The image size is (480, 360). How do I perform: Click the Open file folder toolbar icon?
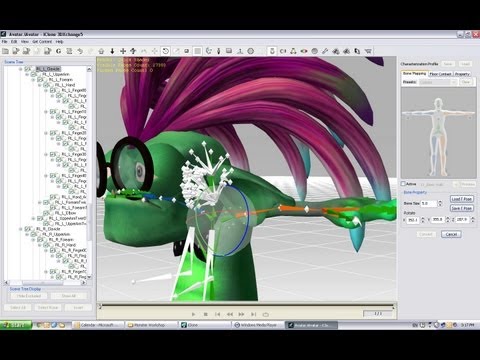click(x=6, y=51)
